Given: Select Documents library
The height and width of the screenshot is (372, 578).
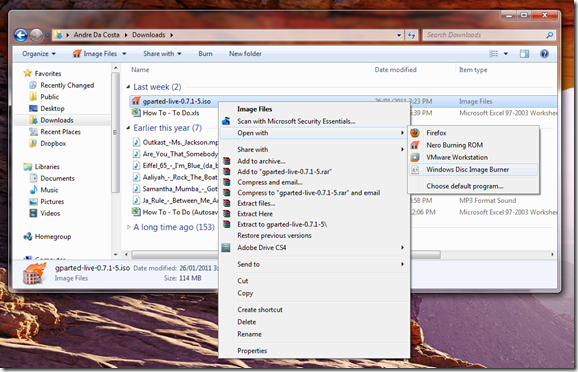Looking at the screenshot, I should coord(58,178).
